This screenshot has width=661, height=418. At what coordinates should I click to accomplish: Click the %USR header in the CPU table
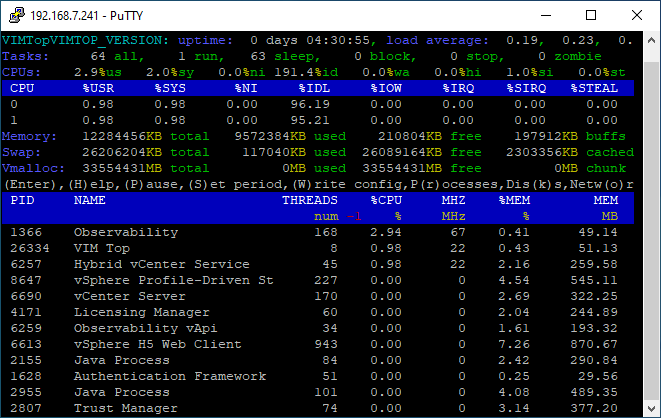[x=98, y=88]
